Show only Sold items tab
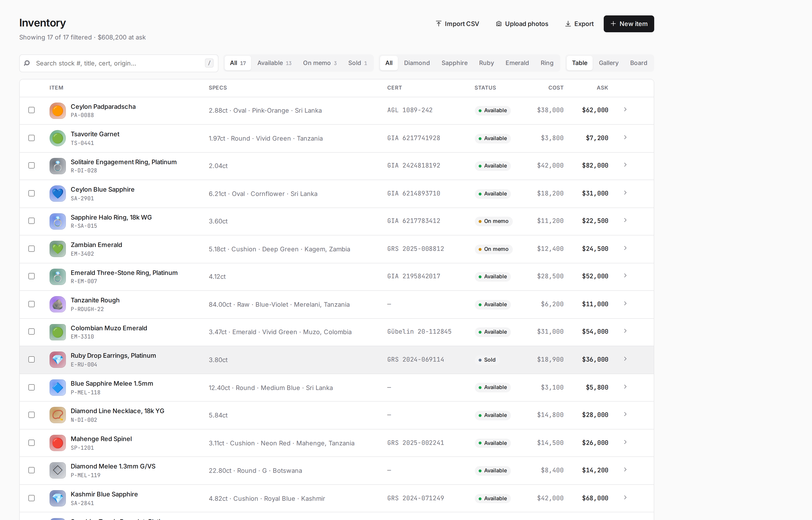This screenshot has width=812, height=520. click(357, 63)
